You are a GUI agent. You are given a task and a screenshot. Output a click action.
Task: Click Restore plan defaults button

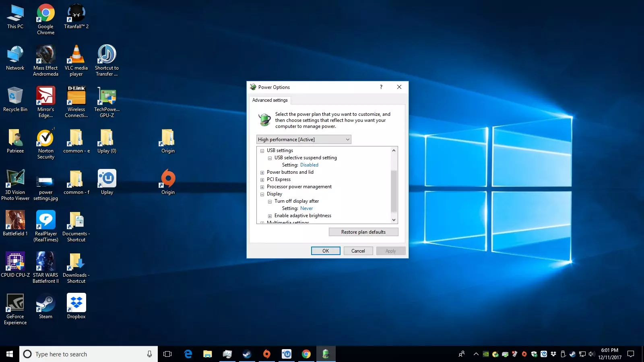pyautogui.click(x=363, y=232)
